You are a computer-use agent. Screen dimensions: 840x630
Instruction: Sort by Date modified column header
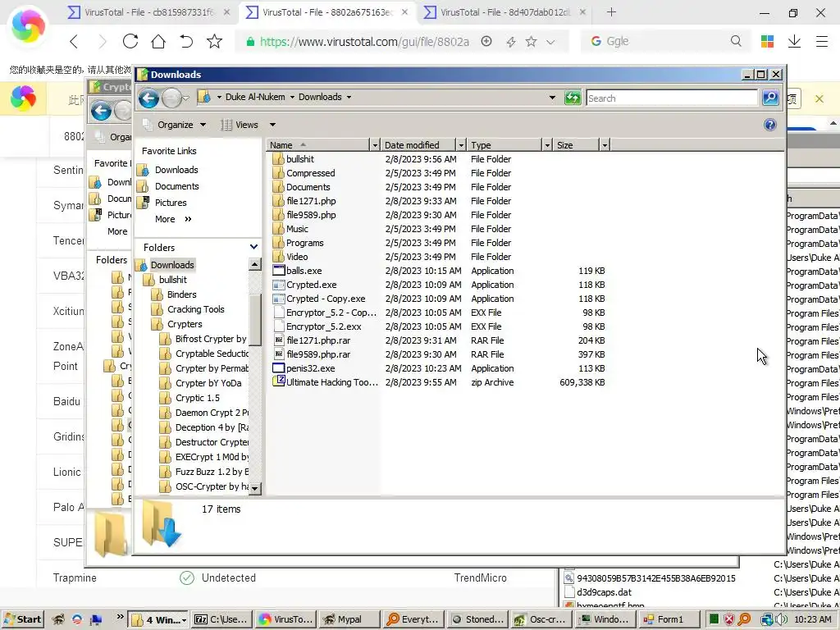pyautogui.click(x=418, y=145)
